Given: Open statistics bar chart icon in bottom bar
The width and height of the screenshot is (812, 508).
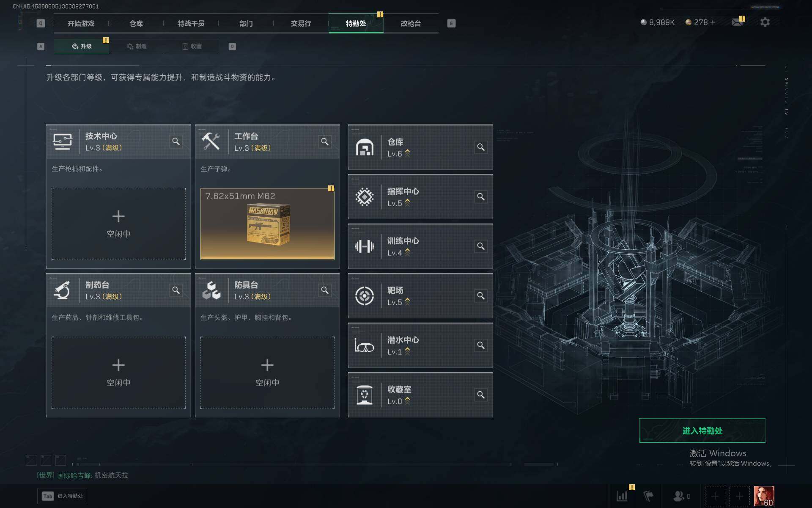Looking at the screenshot, I should tap(622, 496).
